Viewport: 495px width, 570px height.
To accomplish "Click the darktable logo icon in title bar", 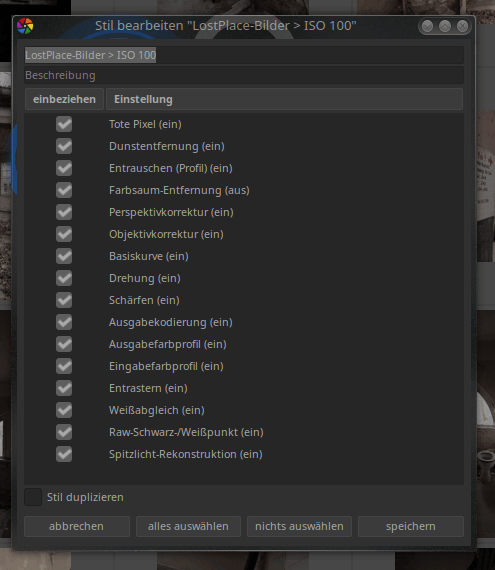I will pyautogui.click(x=25, y=26).
